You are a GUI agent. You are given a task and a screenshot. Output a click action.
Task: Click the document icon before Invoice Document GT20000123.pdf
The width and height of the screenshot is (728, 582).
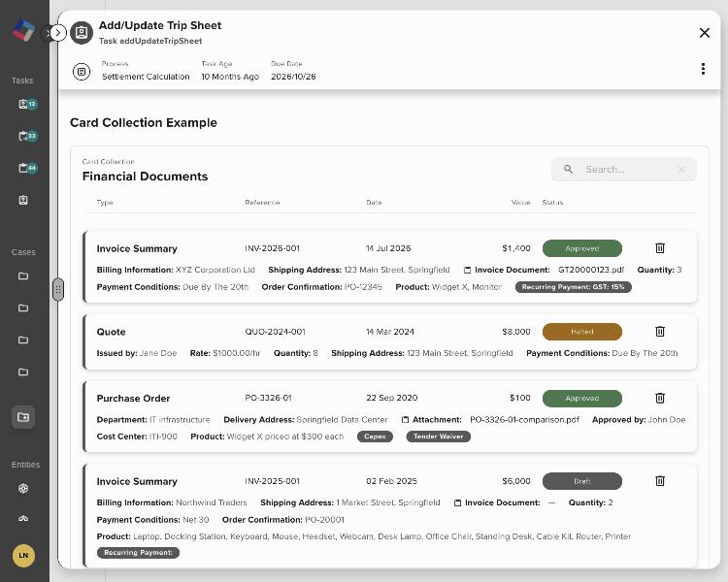pyautogui.click(x=468, y=270)
